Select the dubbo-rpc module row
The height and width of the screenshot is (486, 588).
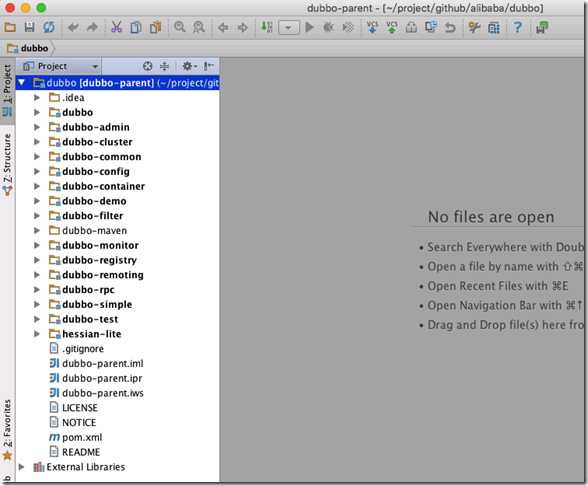click(x=118, y=290)
